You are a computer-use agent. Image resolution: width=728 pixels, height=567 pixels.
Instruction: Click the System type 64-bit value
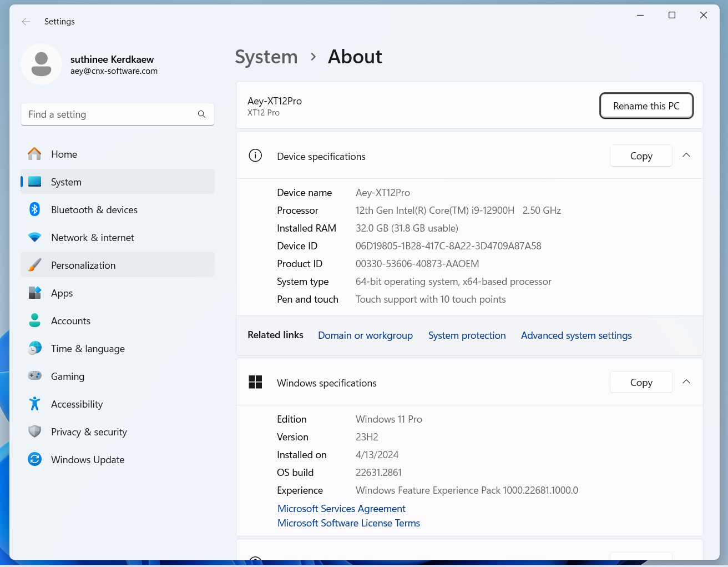(453, 282)
